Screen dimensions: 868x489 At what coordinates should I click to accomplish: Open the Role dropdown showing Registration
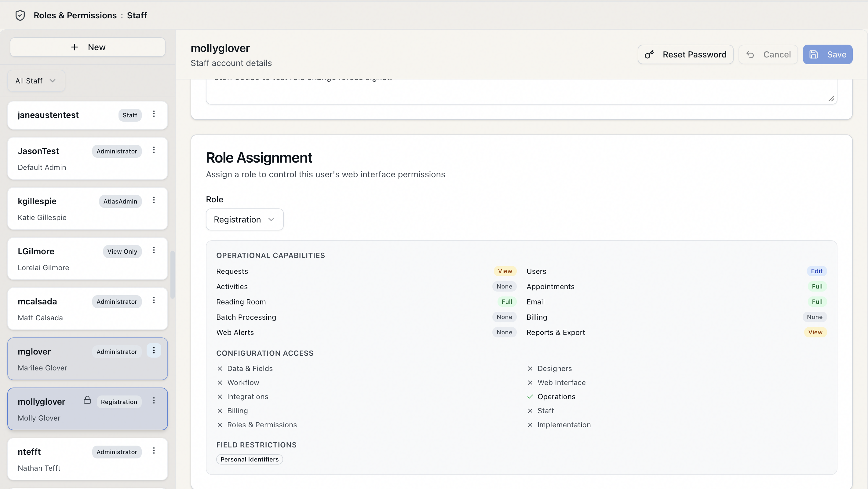(245, 219)
